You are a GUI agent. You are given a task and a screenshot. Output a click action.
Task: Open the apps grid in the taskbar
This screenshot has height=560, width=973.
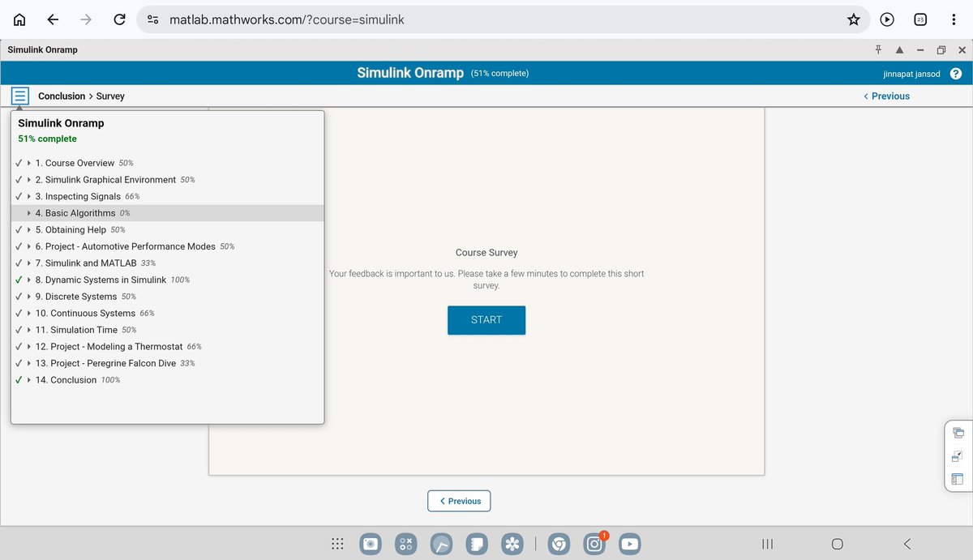338,544
